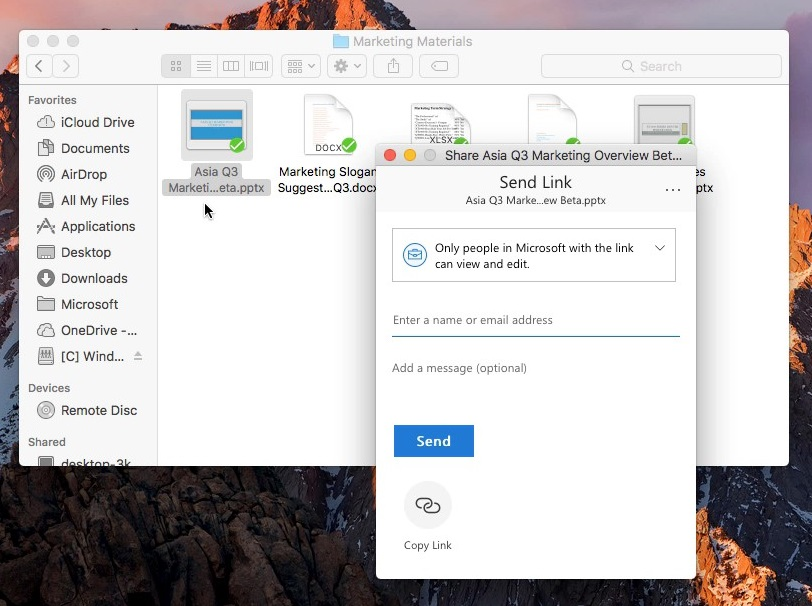Click the Send button
Screen dimensions: 812x606
coord(433,440)
